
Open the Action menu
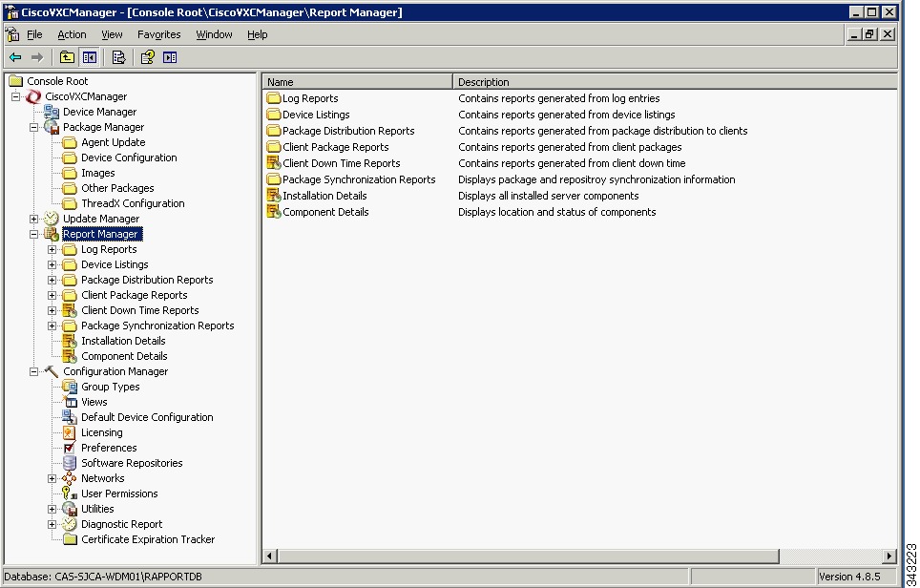click(x=72, y=34)
